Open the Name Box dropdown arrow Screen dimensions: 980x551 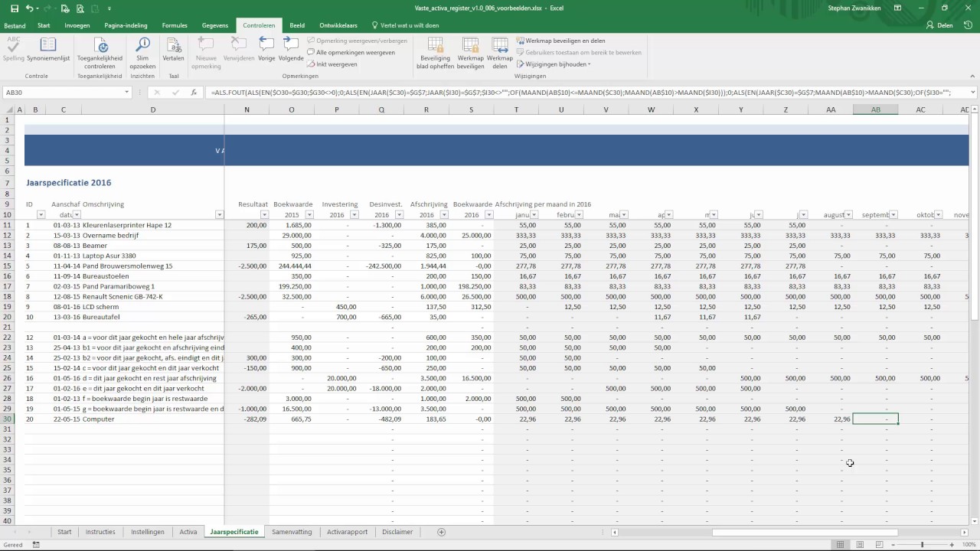click(x=127, y=93)
